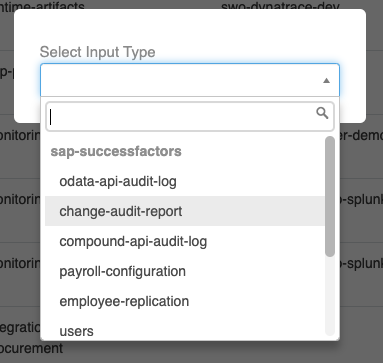Click the scrollbar track below the thumb
The height and width of the screenshot is (363, 383).
pos(330,296)
